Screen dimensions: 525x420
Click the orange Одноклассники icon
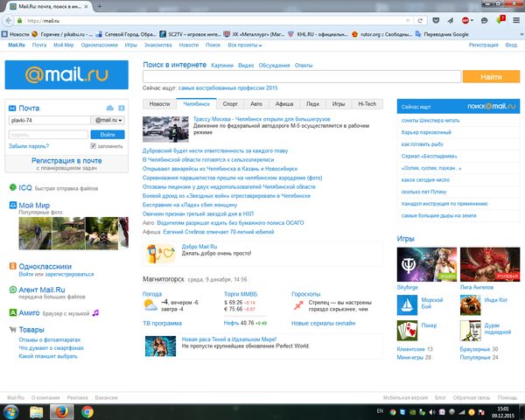pyautogui.click(x=10, y=265)
